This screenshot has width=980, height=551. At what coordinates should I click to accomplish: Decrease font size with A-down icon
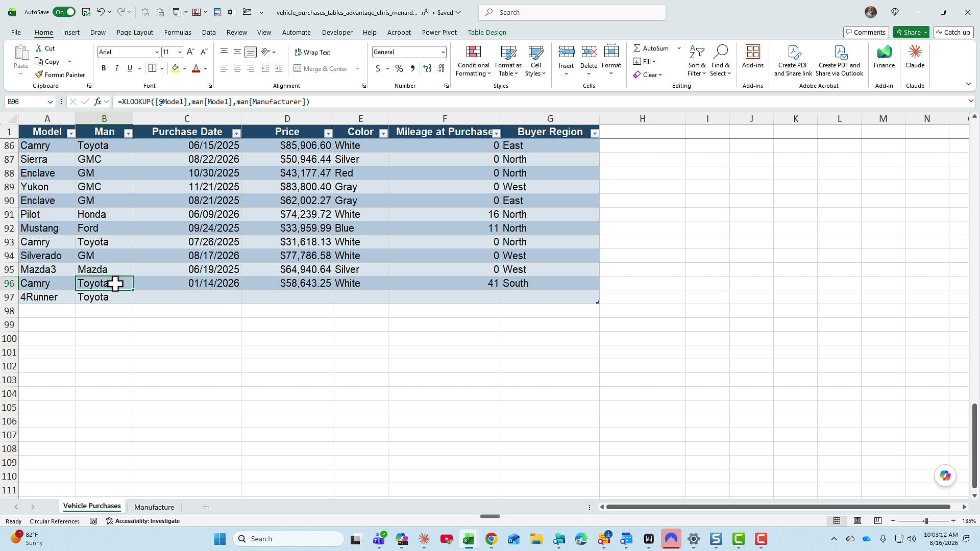coord(204,52)
